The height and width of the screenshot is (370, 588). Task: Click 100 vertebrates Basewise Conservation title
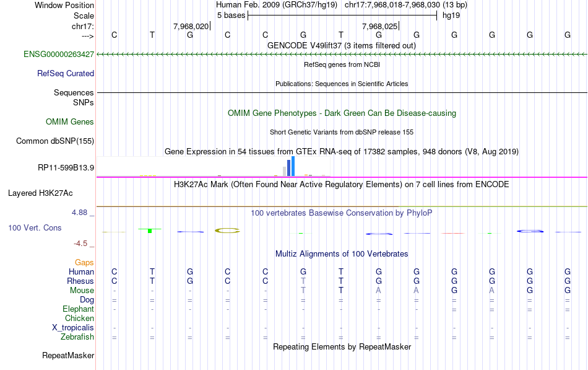click(x=342, y=213)
